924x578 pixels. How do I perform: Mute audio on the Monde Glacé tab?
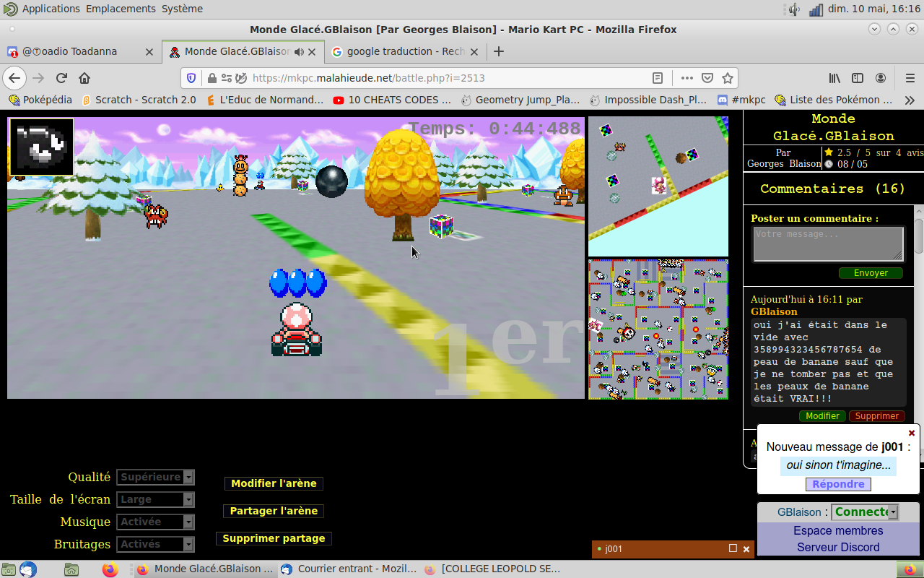[299, 52]
